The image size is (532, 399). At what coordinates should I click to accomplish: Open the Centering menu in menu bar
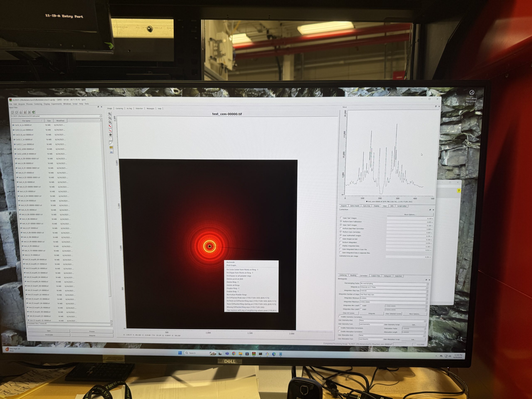38,104
